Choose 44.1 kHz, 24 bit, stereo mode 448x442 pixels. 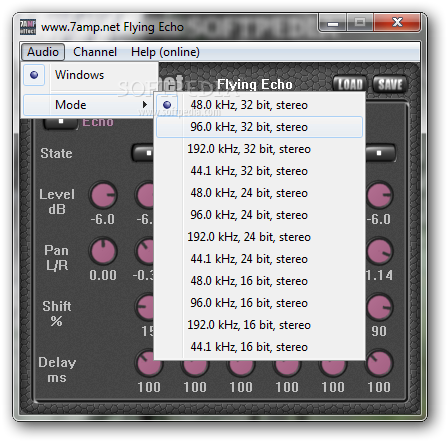click(259, 259)
